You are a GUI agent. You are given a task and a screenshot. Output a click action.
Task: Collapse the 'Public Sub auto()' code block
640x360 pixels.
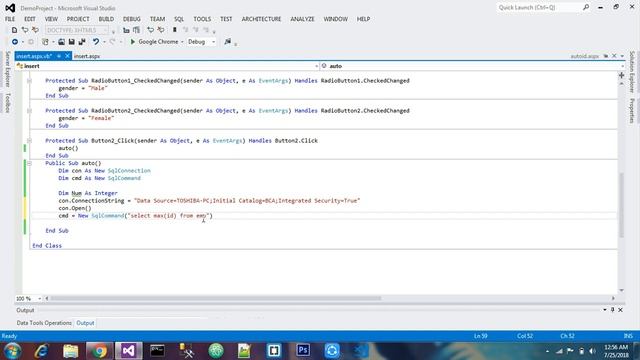pos(29,163)
